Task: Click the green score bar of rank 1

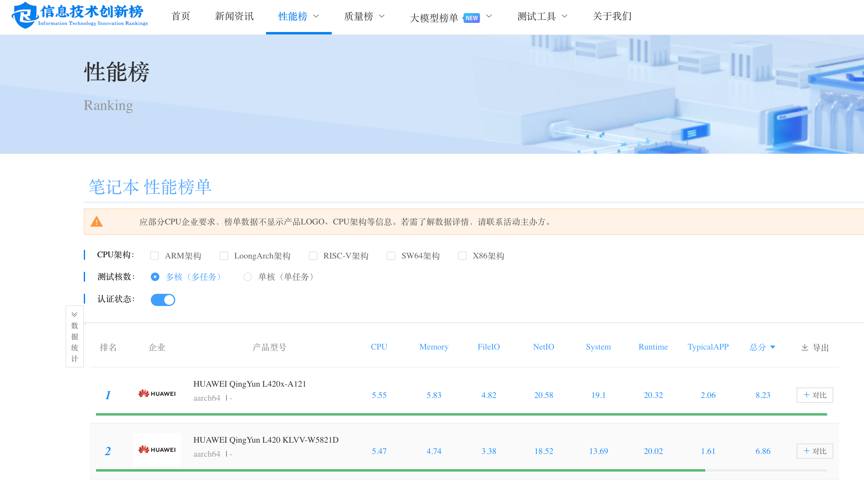Action: tap(460, 414)
